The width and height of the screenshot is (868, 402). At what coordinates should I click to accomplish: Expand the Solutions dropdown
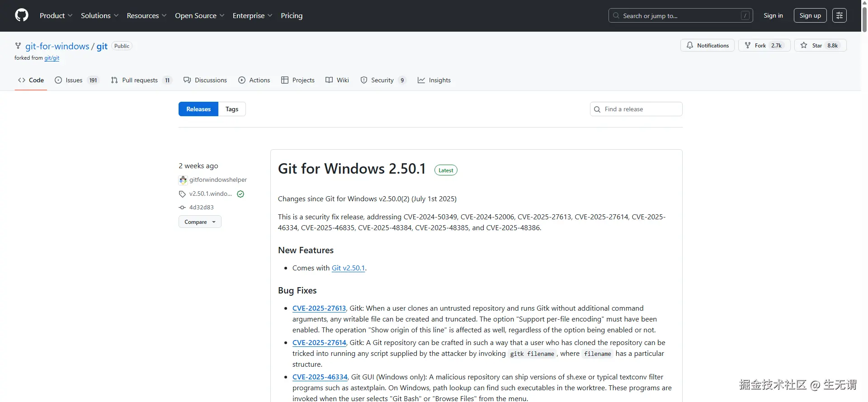tap(99, 15)
